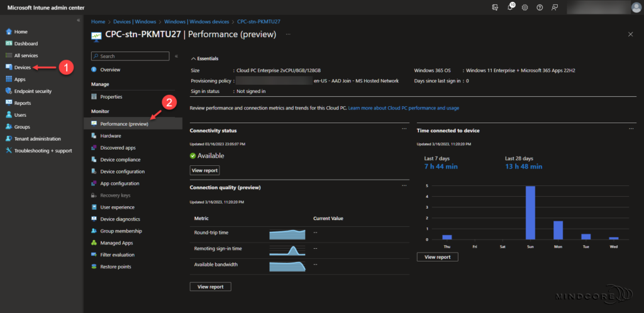The height and width of the screenshot is (313, 644).
Task: Click View report under Connectivity status
Action: (x=204, y=170)
